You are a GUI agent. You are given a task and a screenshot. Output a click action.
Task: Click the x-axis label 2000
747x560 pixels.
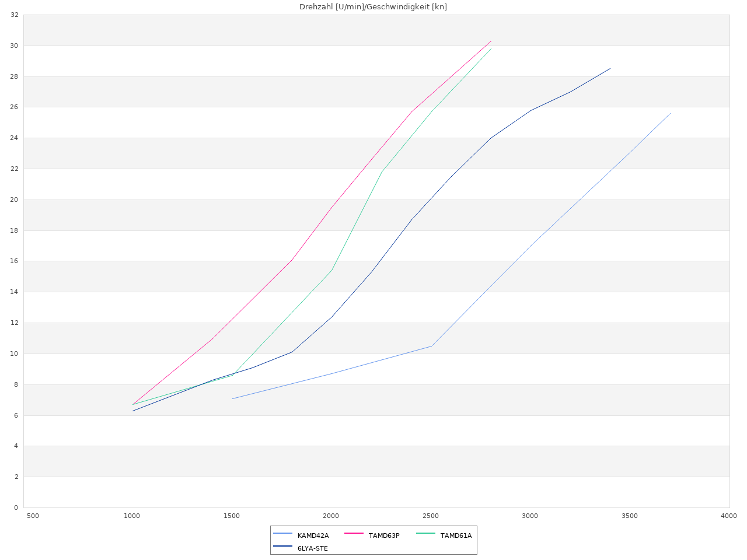pyautogui.click(x=331, y=516)
